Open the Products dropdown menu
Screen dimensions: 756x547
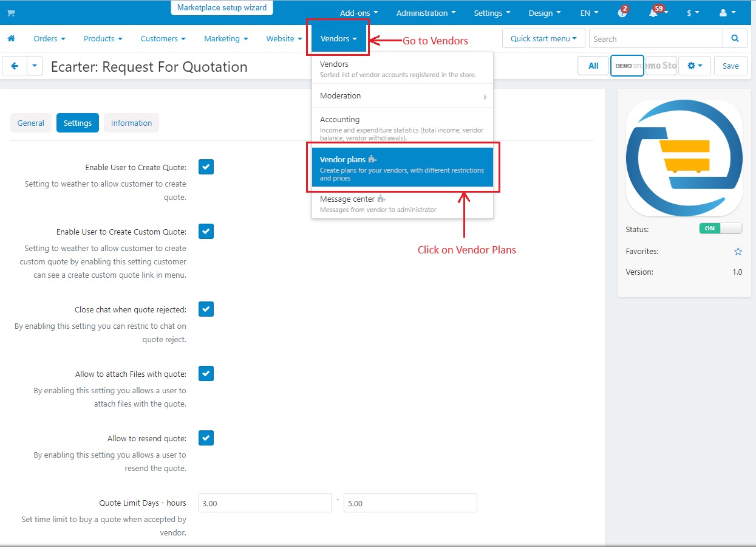tap(103, 38)
